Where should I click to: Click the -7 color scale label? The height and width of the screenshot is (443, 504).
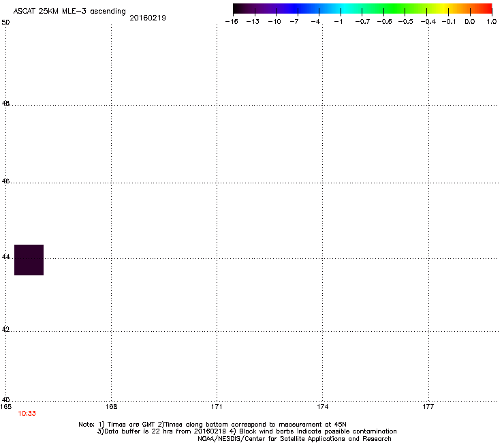294,22
